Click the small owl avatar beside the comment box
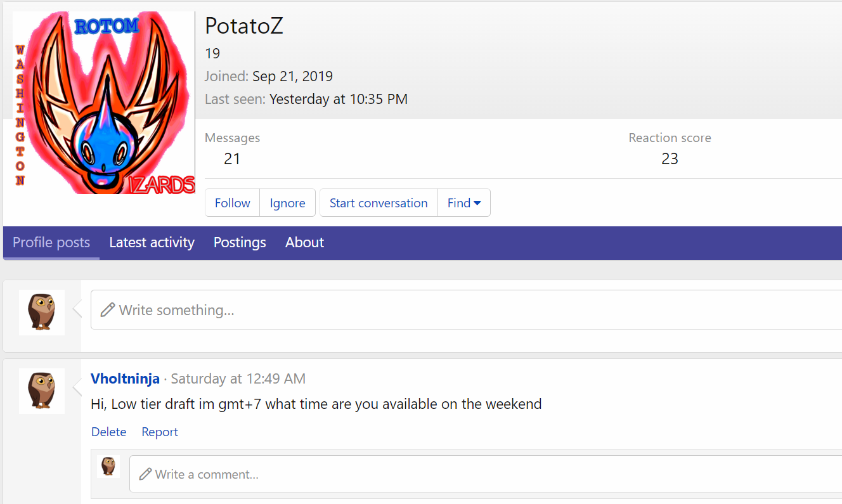 tap(108, 467)
